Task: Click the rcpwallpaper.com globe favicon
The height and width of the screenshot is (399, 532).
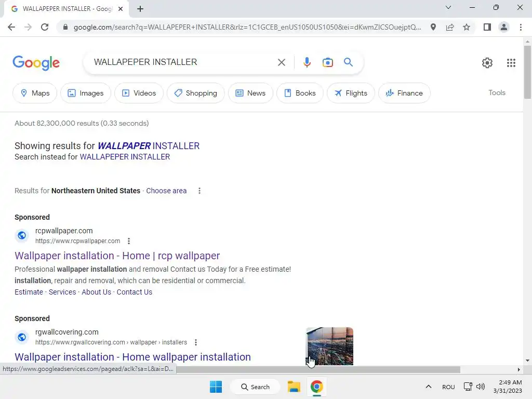Action: pos(22,235)
